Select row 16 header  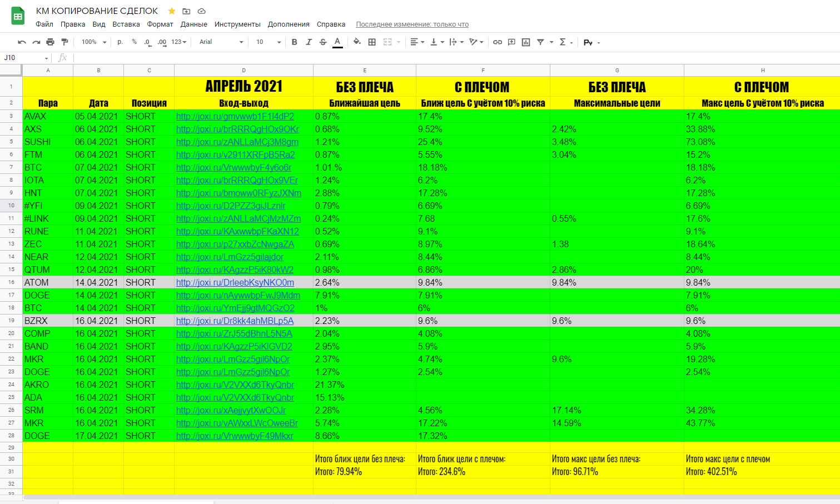11,282
